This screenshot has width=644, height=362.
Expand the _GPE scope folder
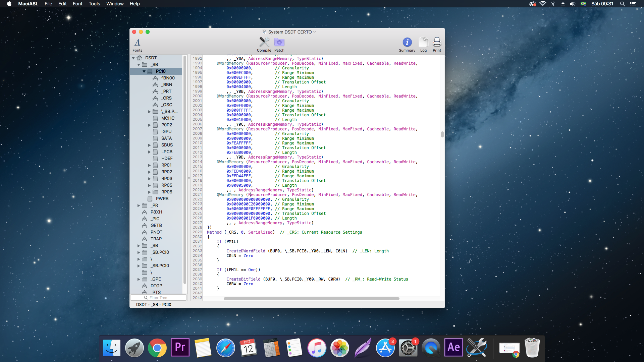[139, 279]
